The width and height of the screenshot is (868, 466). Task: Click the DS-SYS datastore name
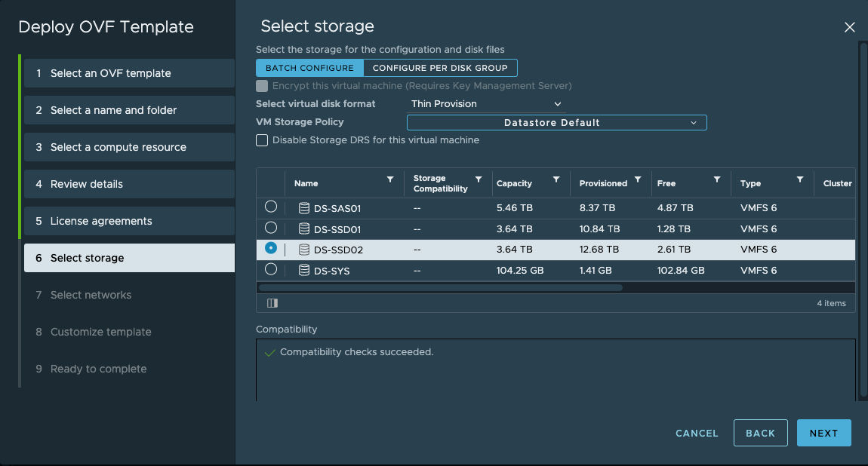click(x=331, y=271)
